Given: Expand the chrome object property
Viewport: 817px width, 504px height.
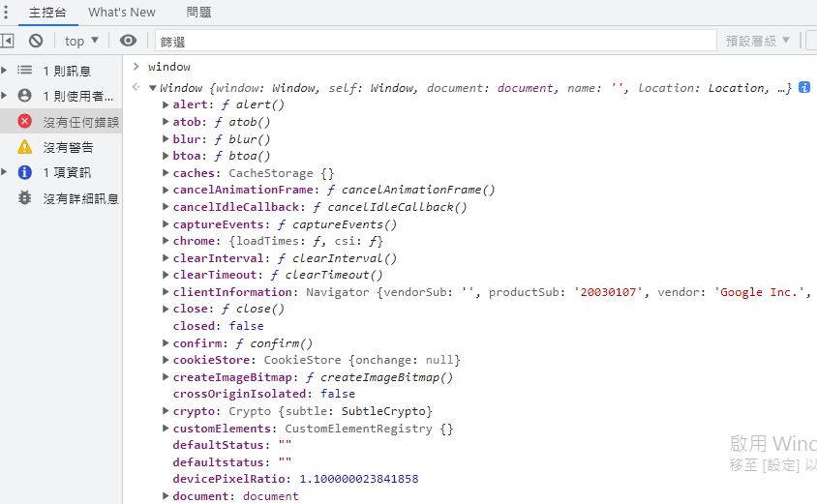Looking at the screenshot, I should tap(166, 241).
